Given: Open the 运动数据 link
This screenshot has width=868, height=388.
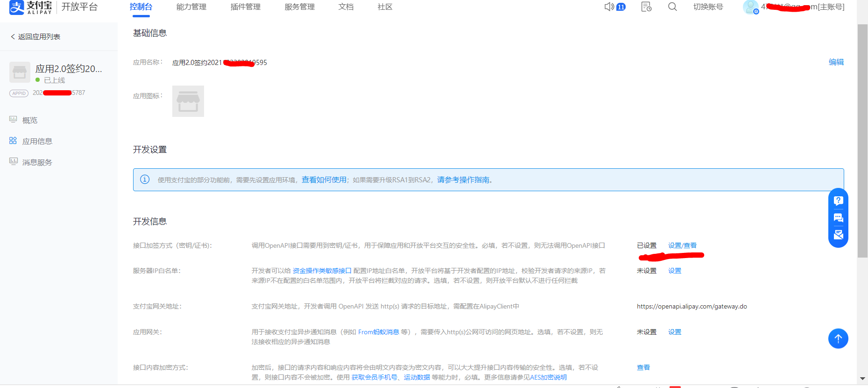Looking at the screenshot, I should [417, 377].
